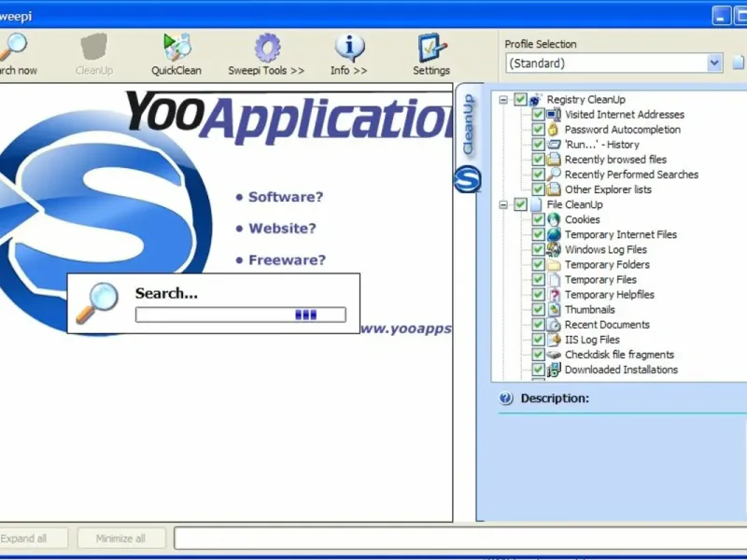This screenshot has width=747, height=560.
Task: Uncheck the Thumbnails checkbox
Action: (x=539, y=310)
